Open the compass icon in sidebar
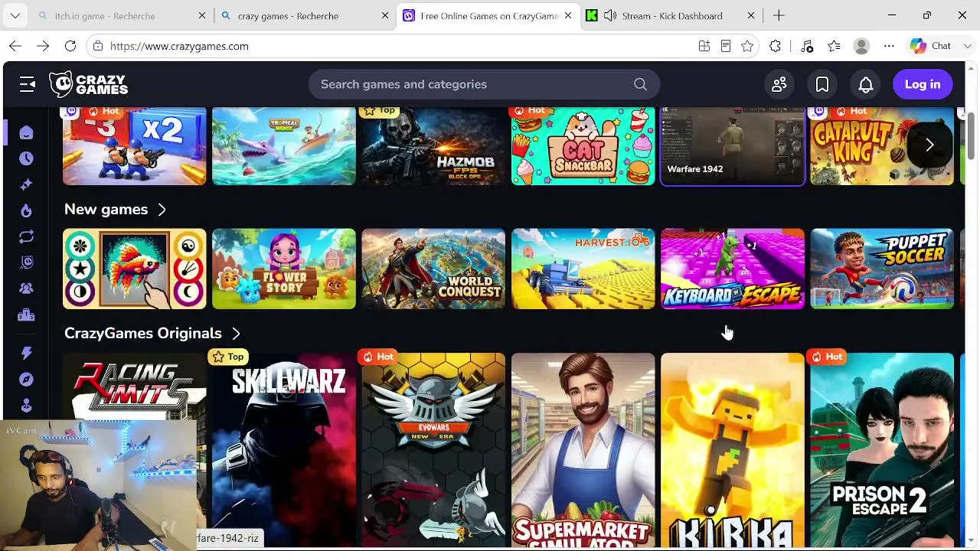This screenshot has height=551, width=980. coord(27,379)
